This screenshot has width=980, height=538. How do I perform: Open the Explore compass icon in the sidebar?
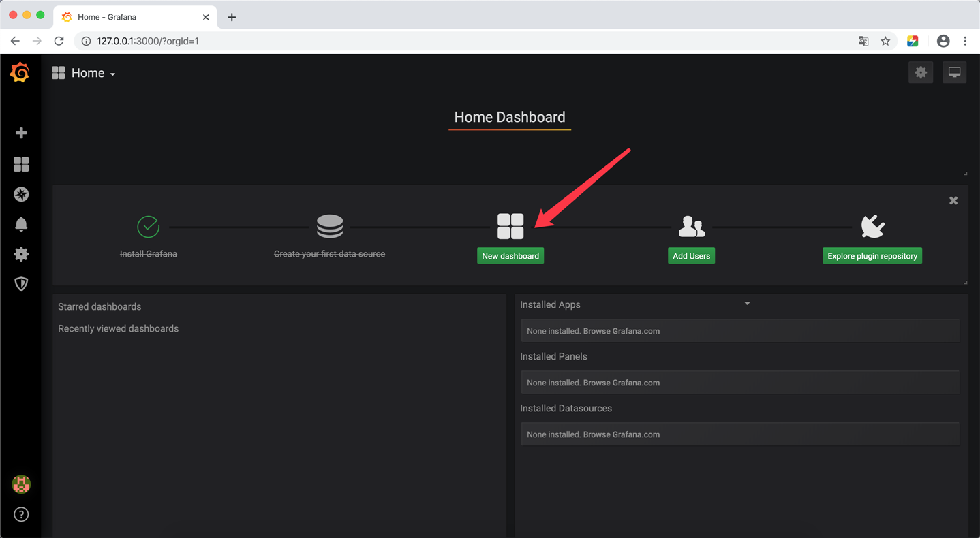[x=21, y=194]
